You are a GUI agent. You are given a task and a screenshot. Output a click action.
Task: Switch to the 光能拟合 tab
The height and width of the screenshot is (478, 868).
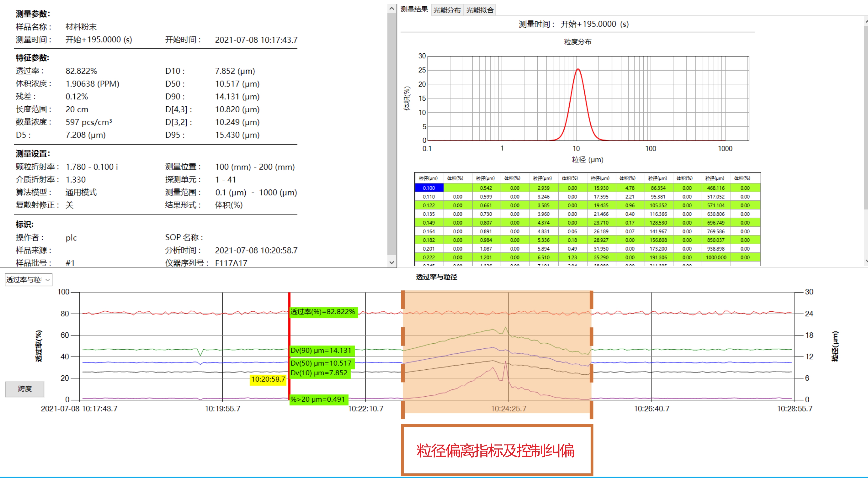pyautogui.click(x=479, y=10)
